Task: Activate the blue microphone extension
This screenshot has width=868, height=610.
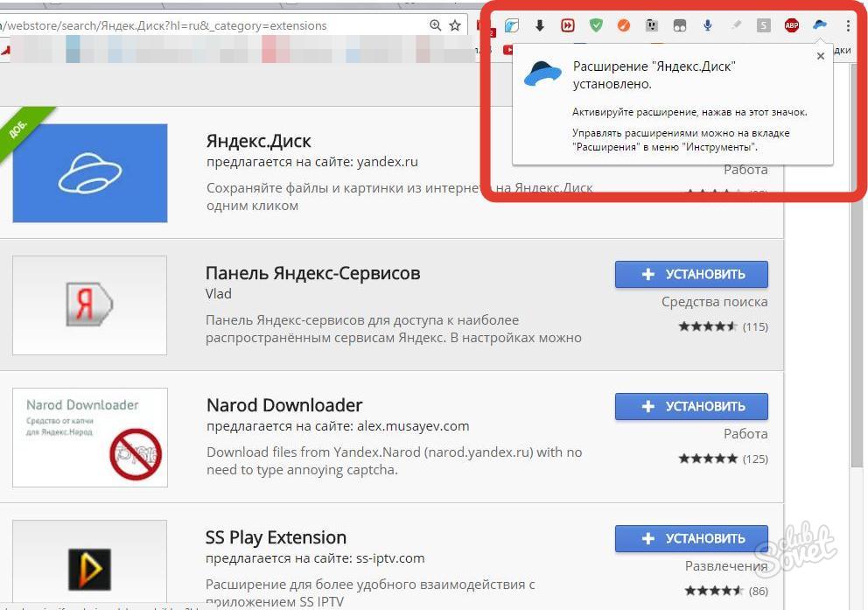Action: pos(708,25)
